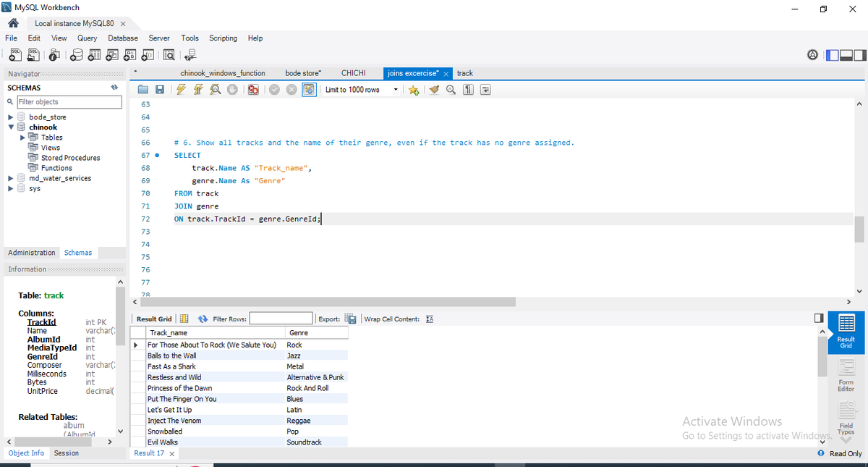Viewport: 868px width, 467px height.
Task: Open the Query menu
Action: [x=87, y=38]
